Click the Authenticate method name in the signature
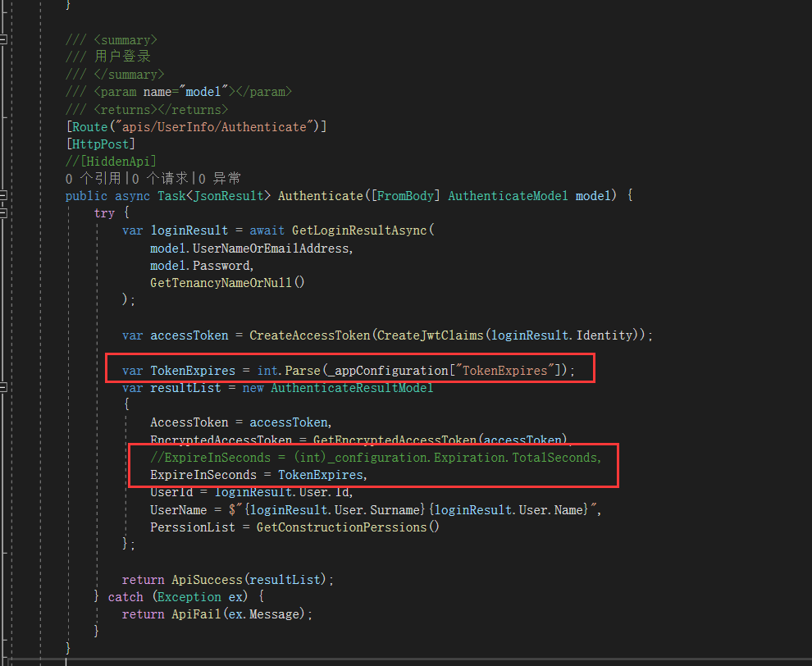812x666 pixels. (x=321, y=196)
